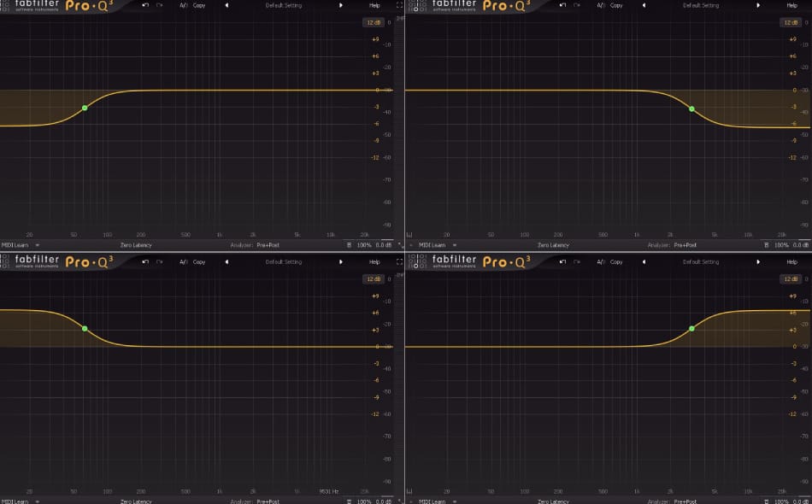The height and width of the screenshot is (504, 812).
Task: Click the FabFilter logo in the bottom-right window
Action: (455, 261)
